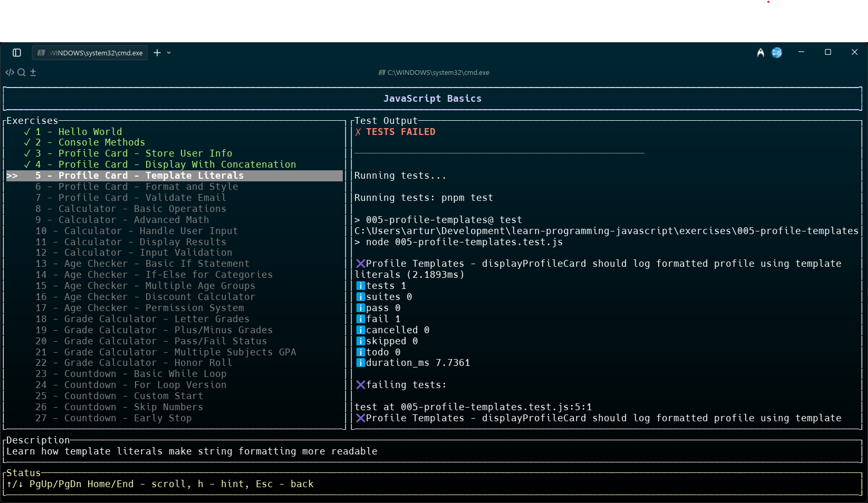Toggle the sidebar panel icon
This screenshot has width=868, height=503.
pos(17,53)
